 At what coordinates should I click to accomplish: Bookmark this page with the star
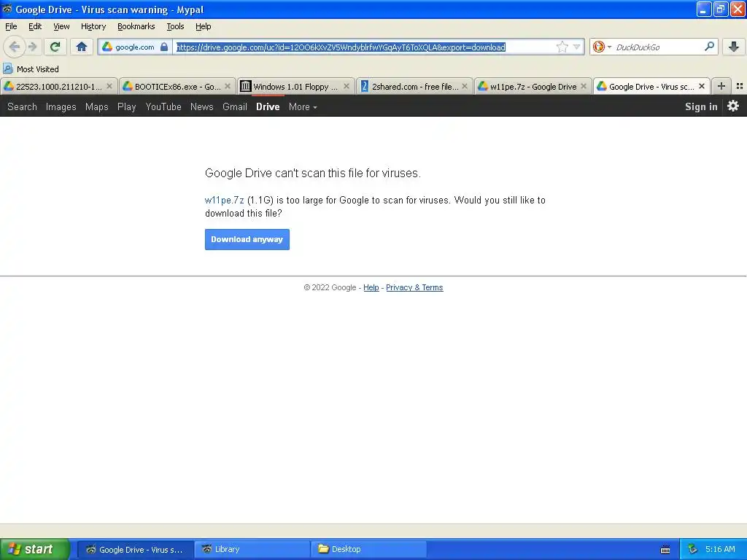(562, 47)
